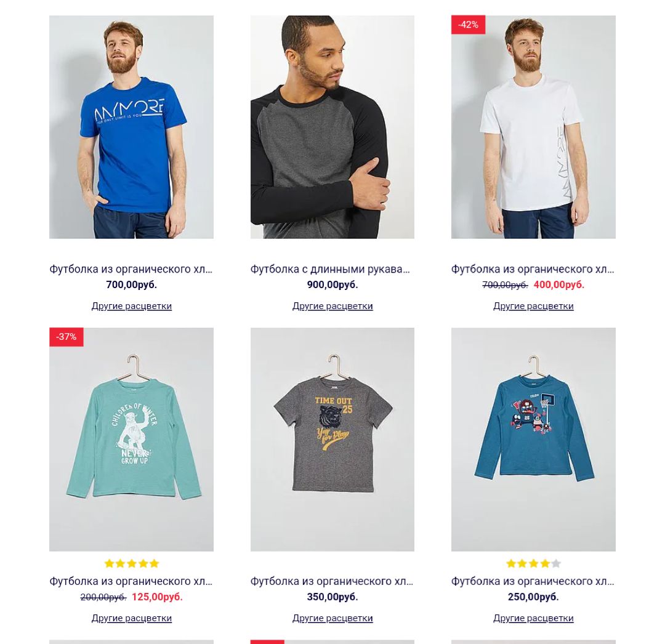
Task: Open 'Другие расцветки' for the 250,00руб. teal shirt
Action: 533,618
